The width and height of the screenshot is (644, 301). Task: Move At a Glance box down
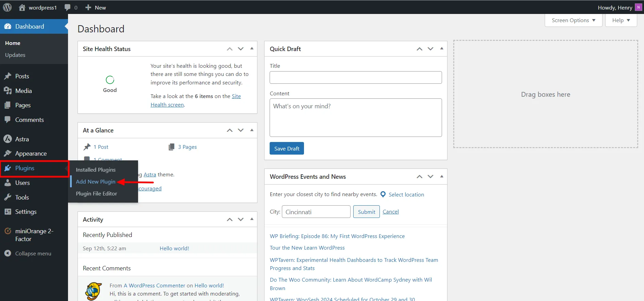(241, 130)
